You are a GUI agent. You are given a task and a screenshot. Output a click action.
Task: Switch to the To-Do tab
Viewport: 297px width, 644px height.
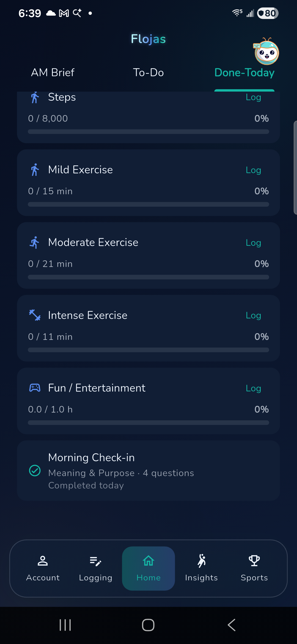click(x=148, y=73)
